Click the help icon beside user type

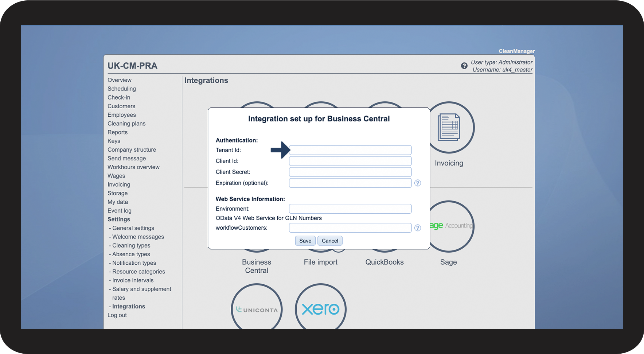coord(464,66)
